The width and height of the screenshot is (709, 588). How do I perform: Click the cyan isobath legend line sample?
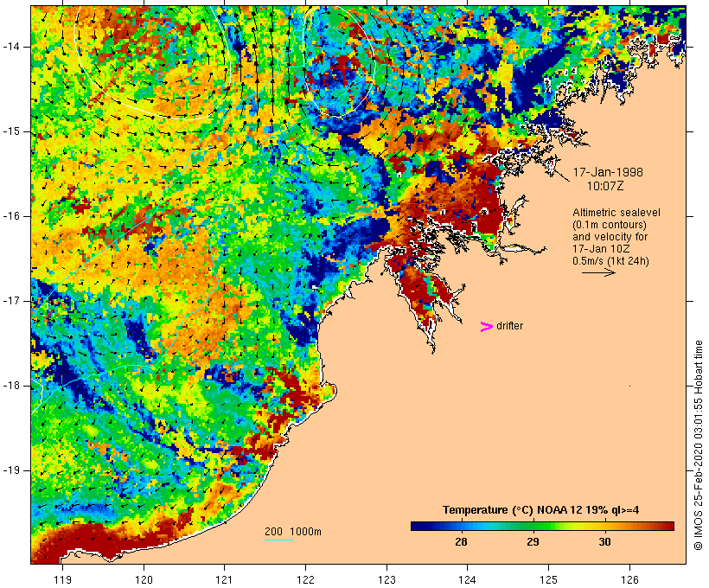(279, 540)
